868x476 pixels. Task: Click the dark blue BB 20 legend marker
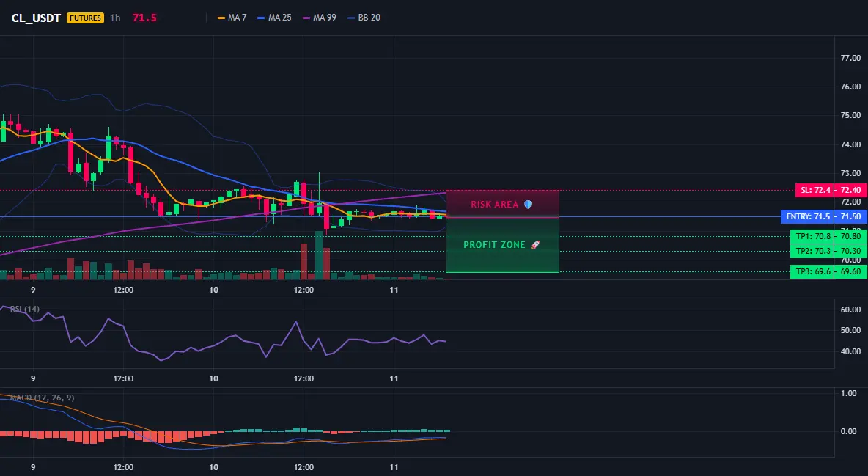(351, 18)
